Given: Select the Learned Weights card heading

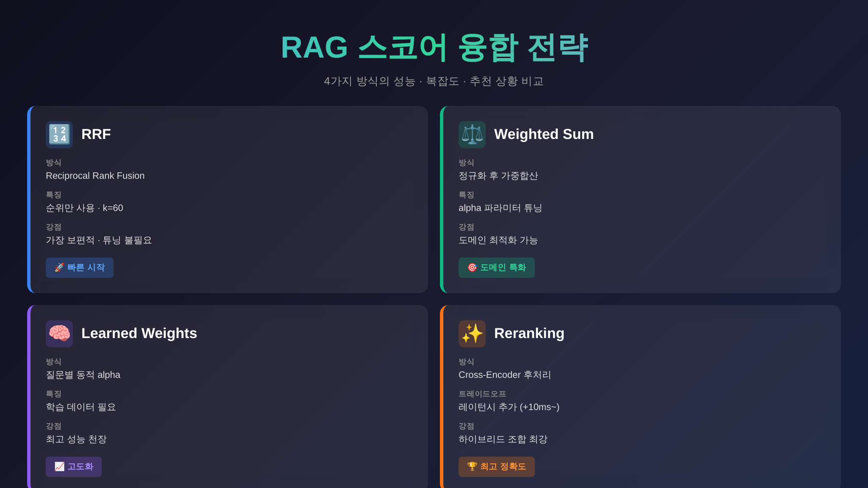Looking at the screenshot, I should [x=139, y=333].
